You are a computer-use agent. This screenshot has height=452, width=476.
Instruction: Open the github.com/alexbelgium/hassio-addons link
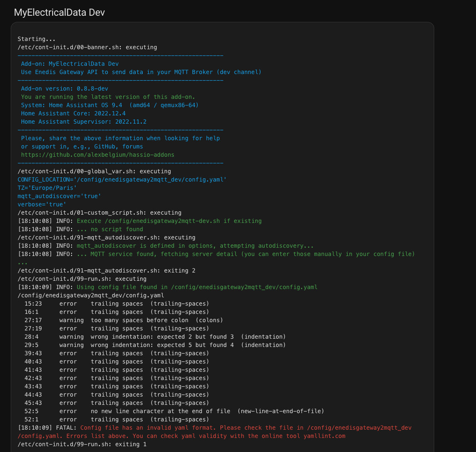point(98,155)
